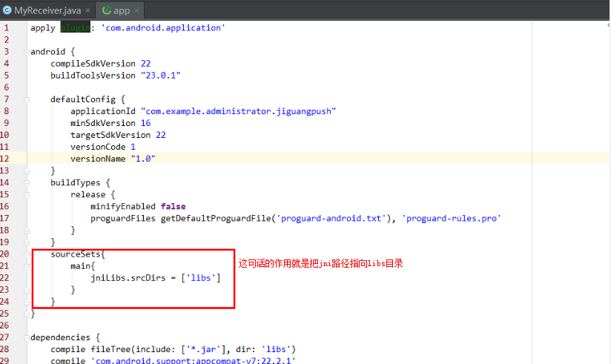
Task: Click gutter line number 12
Action: click(x=4, y=159)
